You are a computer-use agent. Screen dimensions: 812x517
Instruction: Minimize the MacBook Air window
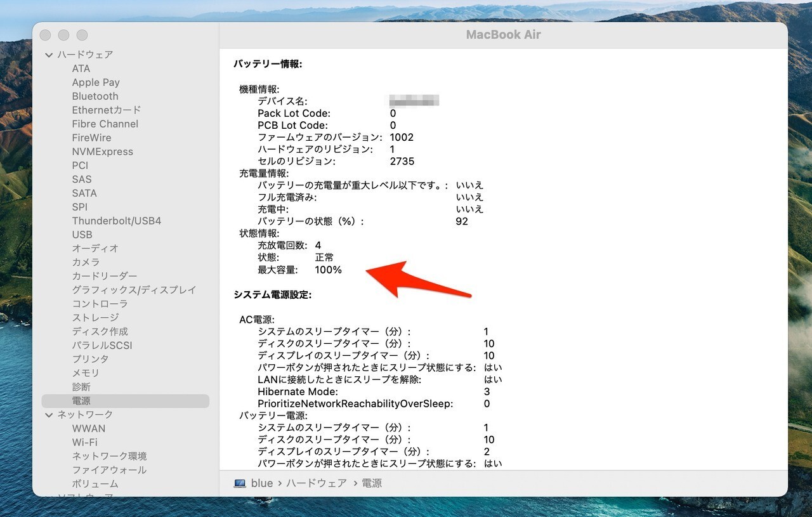tap(63, 36)
